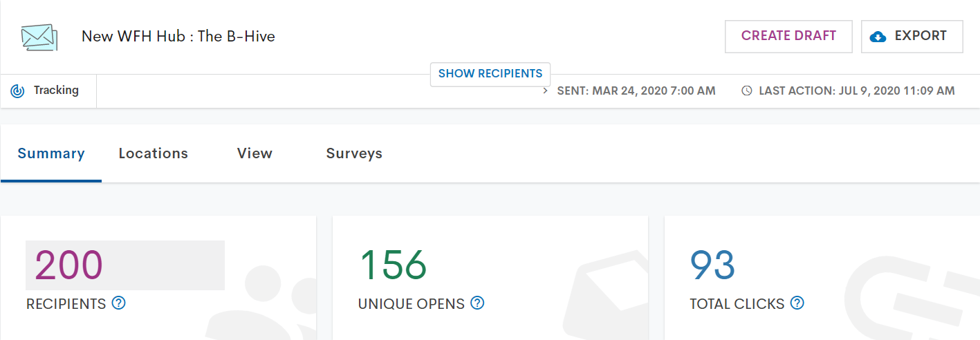This screenshot has height=340, width=980.
Task: Click the RECIPIENTS label
Action: (66, 304)
